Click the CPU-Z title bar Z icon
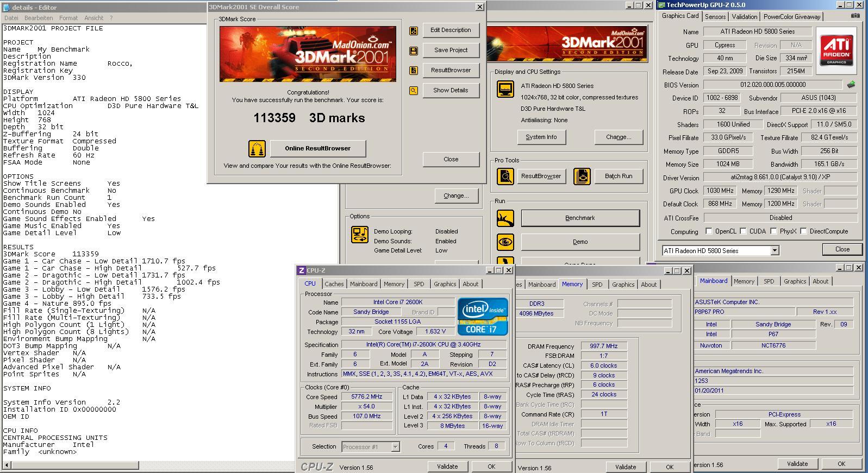 pyautogui.click(x=302, y=270)
